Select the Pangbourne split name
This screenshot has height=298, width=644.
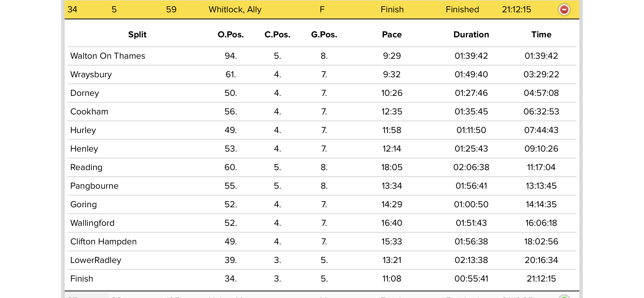click(94, 186)
